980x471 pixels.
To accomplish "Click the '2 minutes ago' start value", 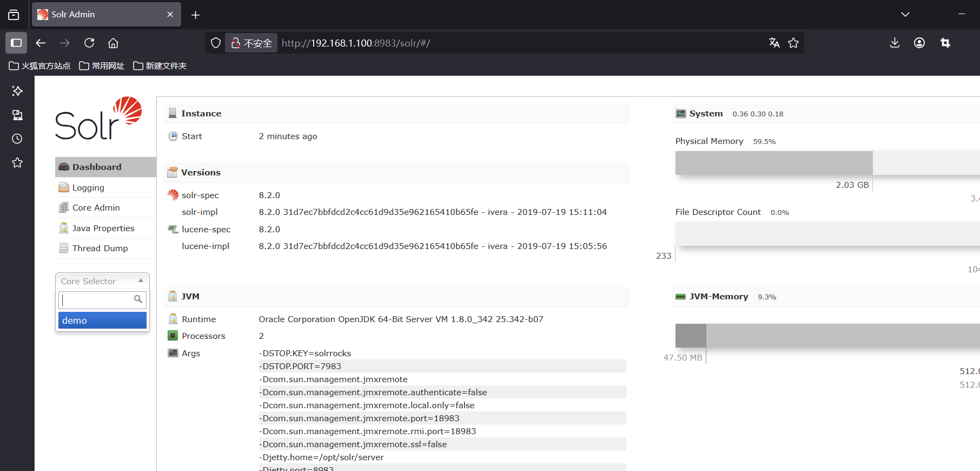I will (288, 136).
